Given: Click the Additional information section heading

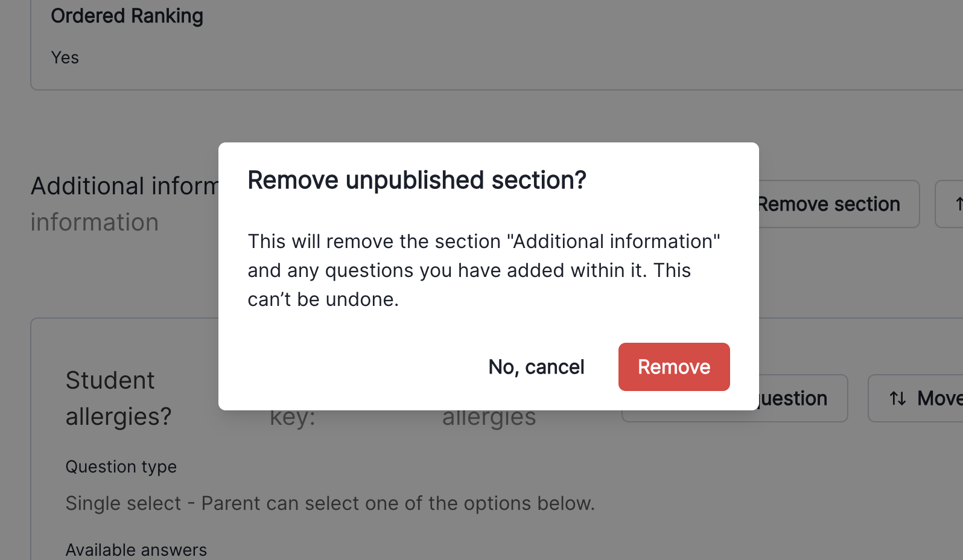Looking at the screenshot, I should [x=124, y=186].
